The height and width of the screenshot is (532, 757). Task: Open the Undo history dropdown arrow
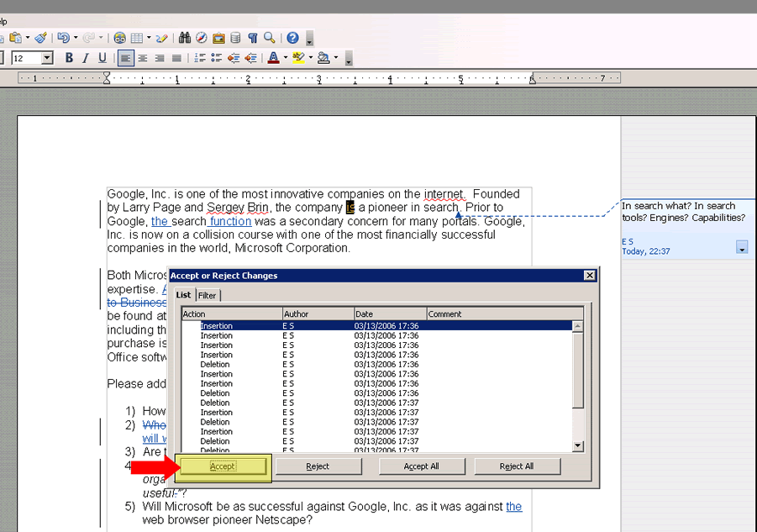[76, 38]
